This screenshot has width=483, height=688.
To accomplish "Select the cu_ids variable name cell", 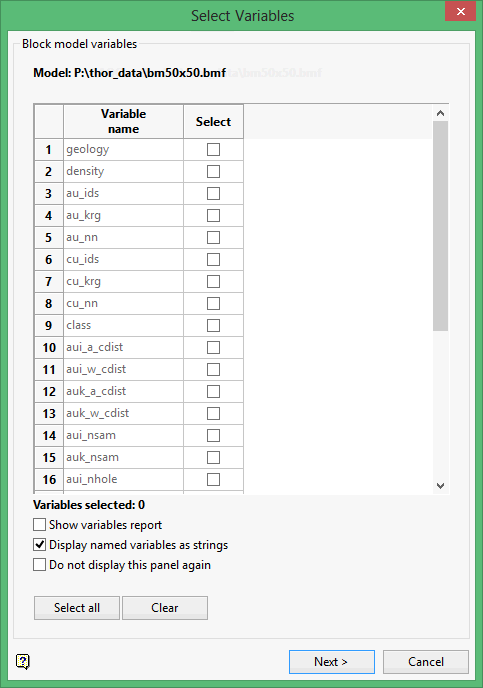I will (x=123, y=259).
